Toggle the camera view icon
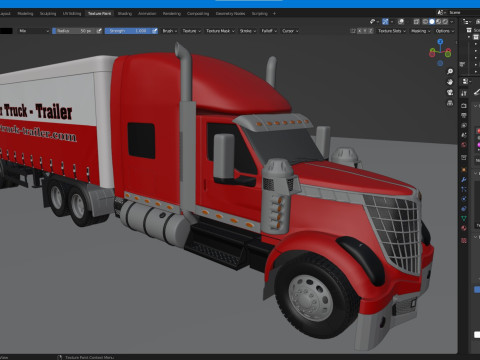The height and width of the screenshot is (360, 480). [450, 92]
